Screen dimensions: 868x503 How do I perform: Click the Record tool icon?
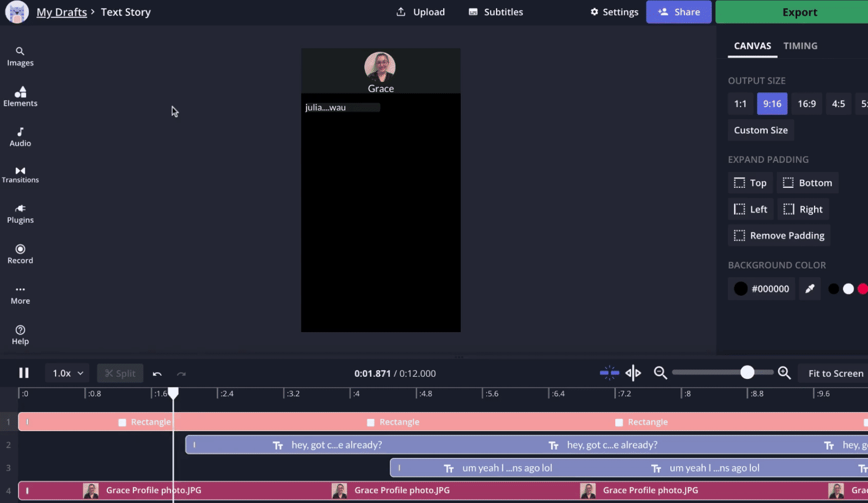point(20,249)
